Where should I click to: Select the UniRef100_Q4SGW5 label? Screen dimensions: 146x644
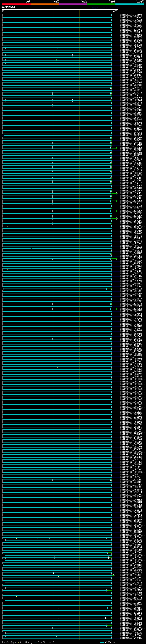(131, 402)
